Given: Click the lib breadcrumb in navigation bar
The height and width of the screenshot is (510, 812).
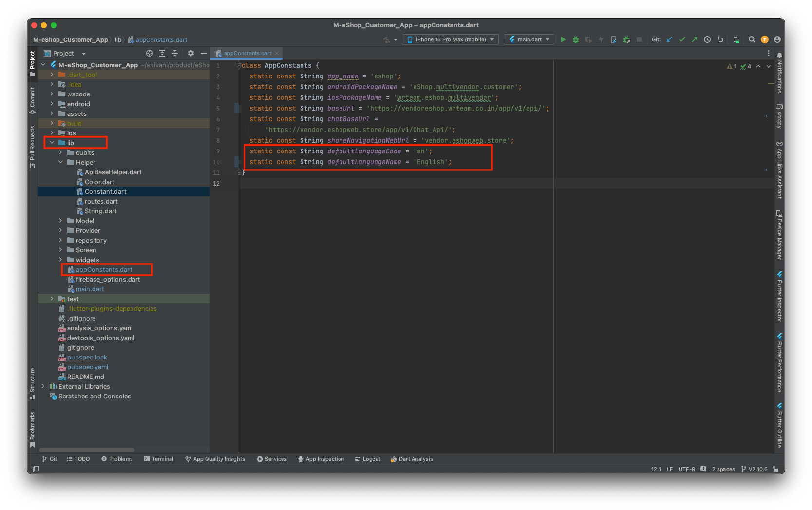Looking at the screenshot, I should [x=118, y=40].
